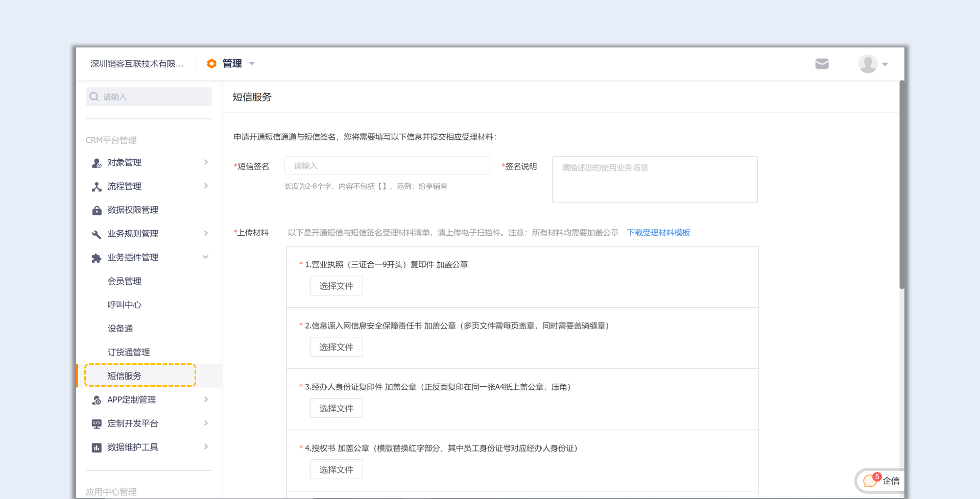
Task: Click 选择文件 for 营业执照 upload
Action: tap(336, 286)
